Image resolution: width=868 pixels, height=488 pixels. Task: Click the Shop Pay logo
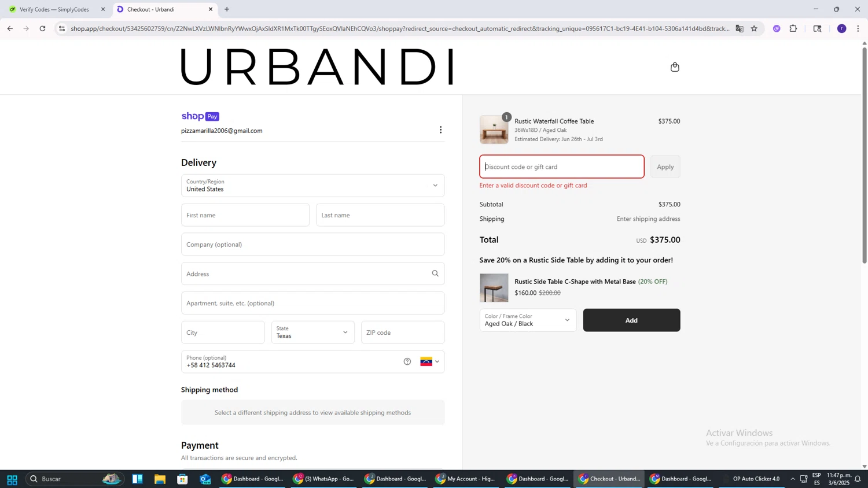click(200, 116)
